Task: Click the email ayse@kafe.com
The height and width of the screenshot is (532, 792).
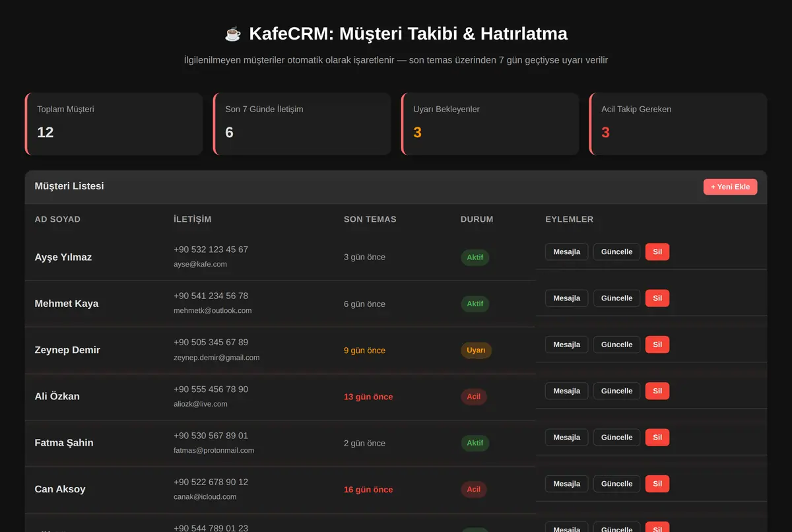Action: tap(200, 264)
